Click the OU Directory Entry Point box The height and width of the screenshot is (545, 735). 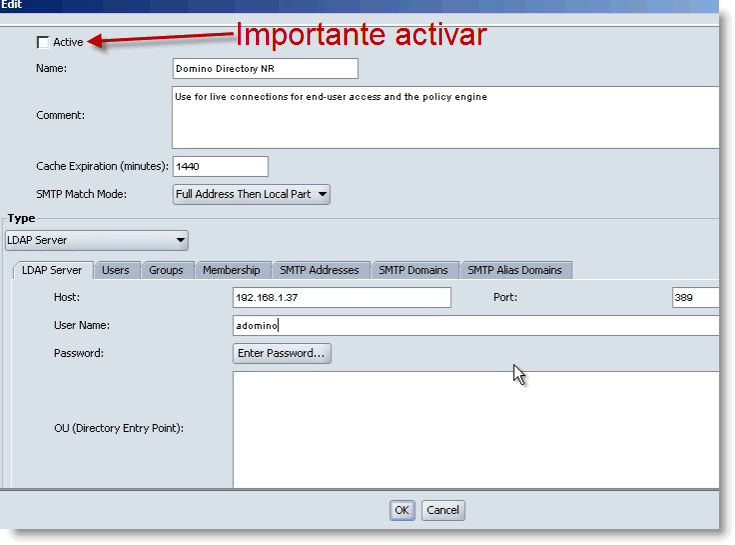coord(475,428)
